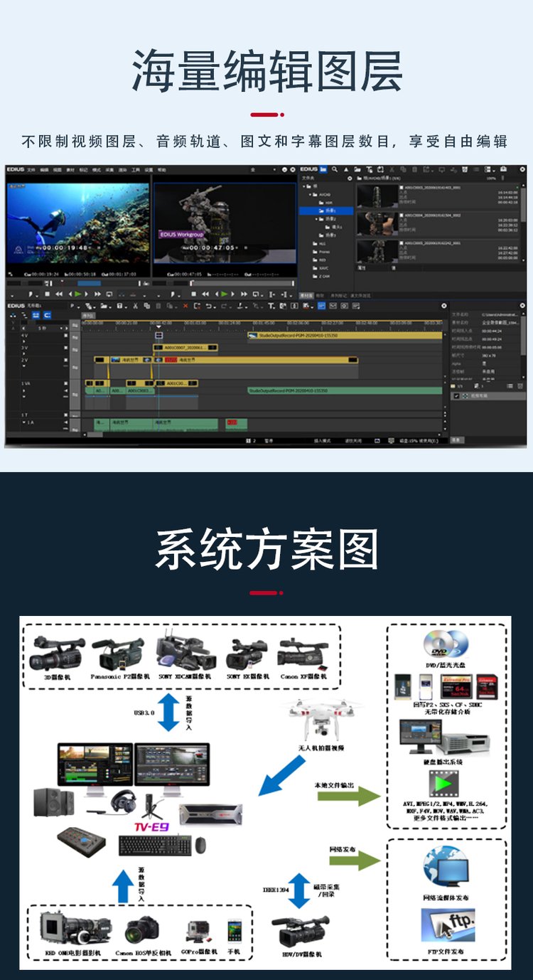The height and width of the screenshot is (980, 533).
Task: Select the scissors cut icon in timeline toolbar
Action: [135, 306]
